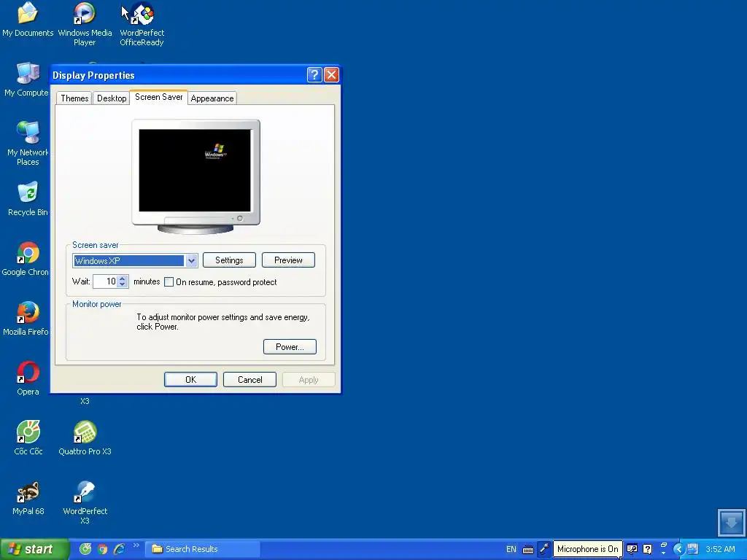Confirm Display Properties with OK
Screen dimensions: 747x560
coord(190,379)
